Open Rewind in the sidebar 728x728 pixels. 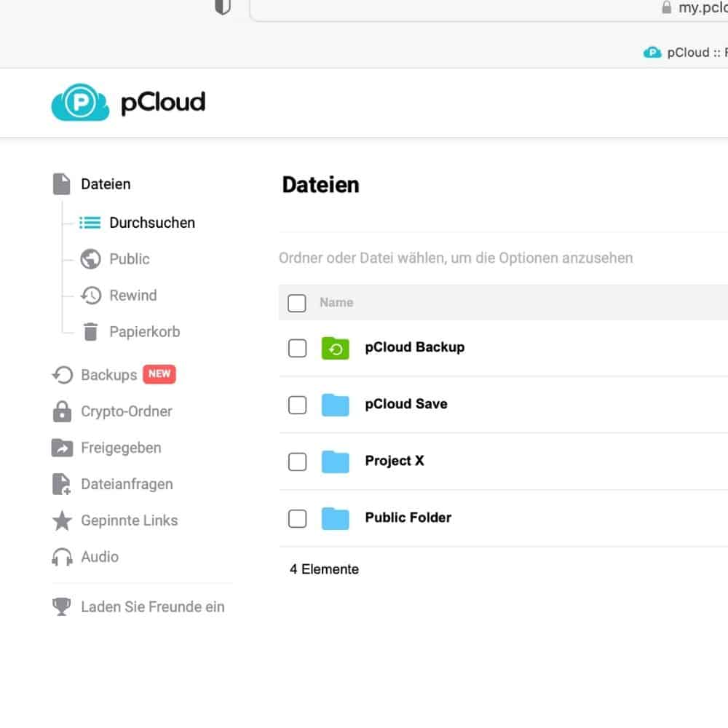pyautogui.click(x=133, y=296)
